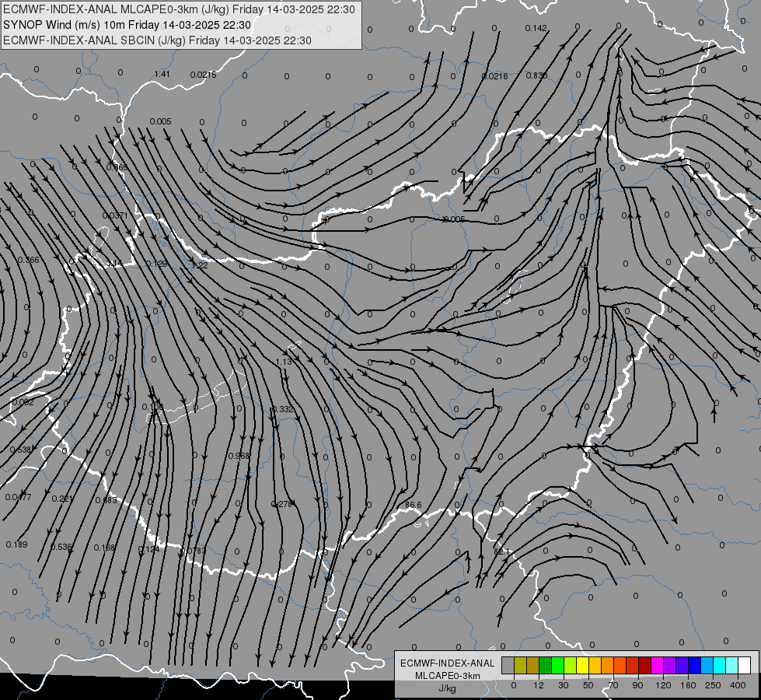The image size is (761, 700).
Task: Click the map value '0.865'
Action: [117, 167]
